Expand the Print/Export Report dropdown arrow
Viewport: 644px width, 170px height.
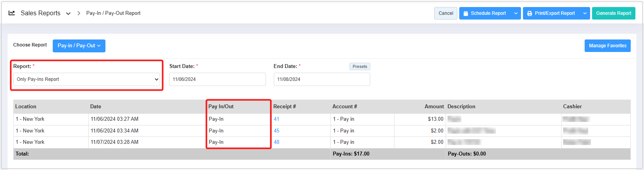click(x=585, y=13)
